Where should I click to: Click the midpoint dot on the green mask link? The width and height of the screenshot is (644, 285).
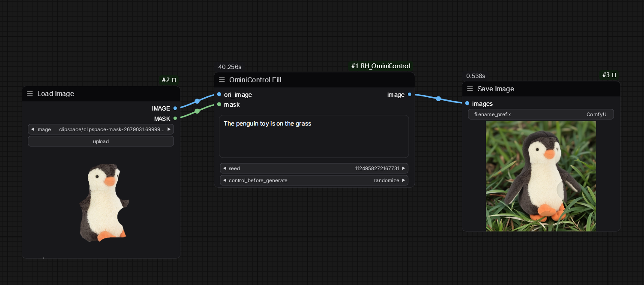click(x=197, y=111)
